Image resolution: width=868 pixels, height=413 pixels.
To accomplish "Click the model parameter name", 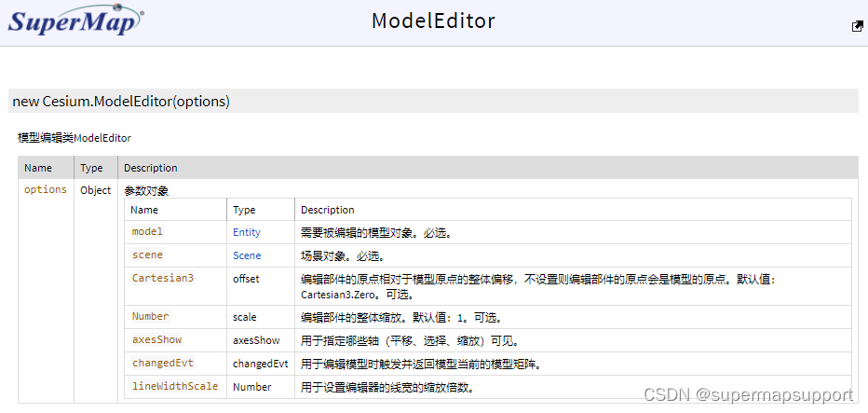I will [x=147, y=232].
